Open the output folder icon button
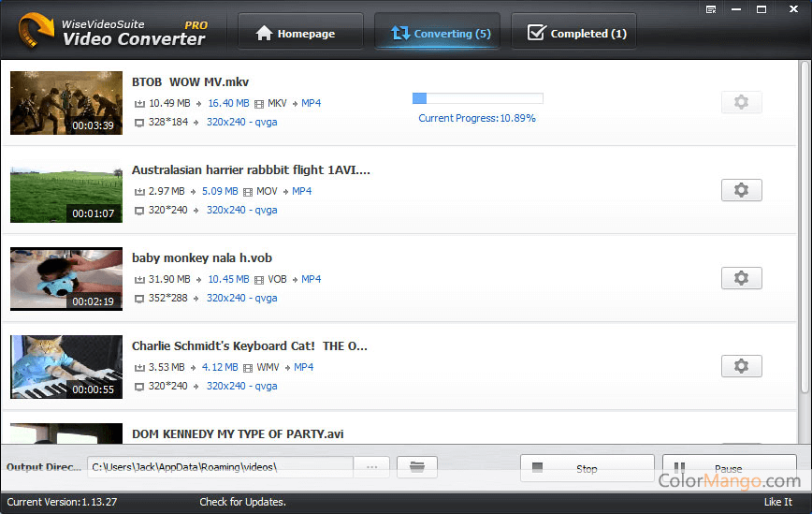Screen dimensions: 812x514 [x=417, y=466]
